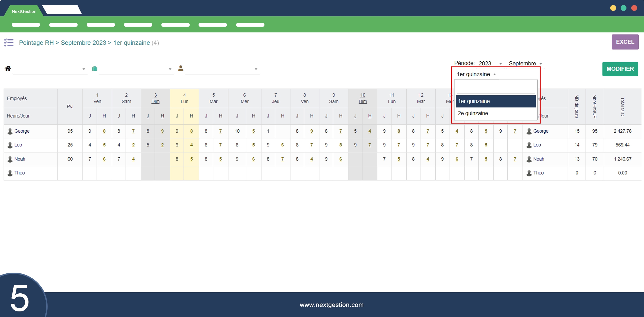Click George's avatar icon in left column
Screen dimensions: 644x317
pos(10,131)
